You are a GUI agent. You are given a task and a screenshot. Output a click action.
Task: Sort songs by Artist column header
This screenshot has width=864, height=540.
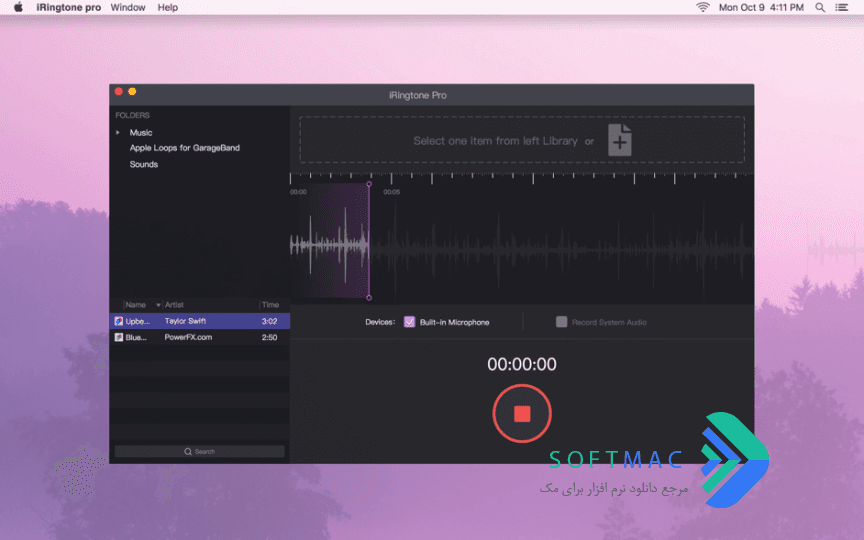(x=174, y=305)
